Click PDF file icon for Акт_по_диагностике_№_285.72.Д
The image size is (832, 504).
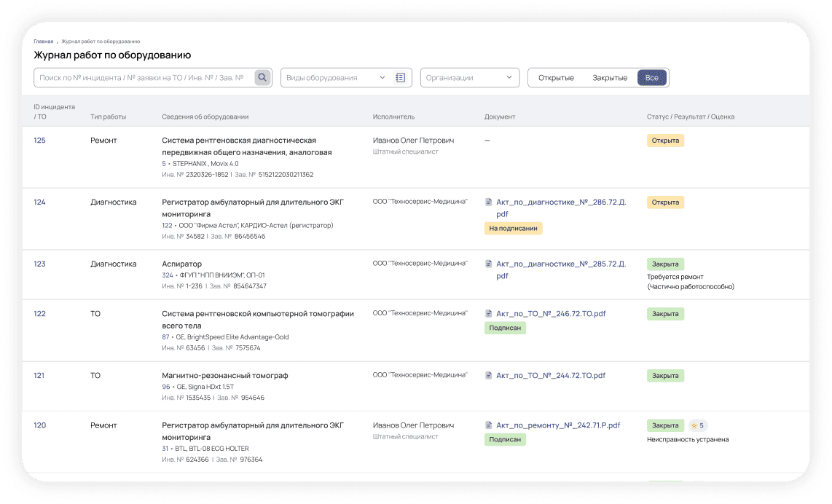pyautogui.click(x=488, y=264)
